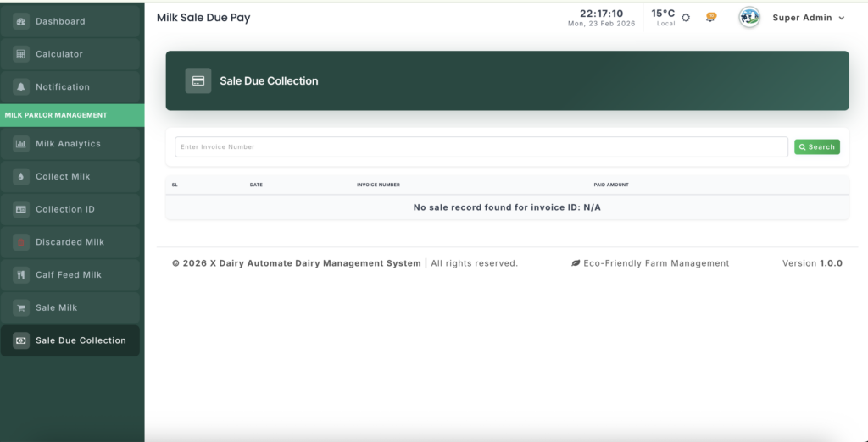Viewport: 868px width, 442px height.
Task: Toggle the sun theme icon in header
Action: [x=686, y=18]
